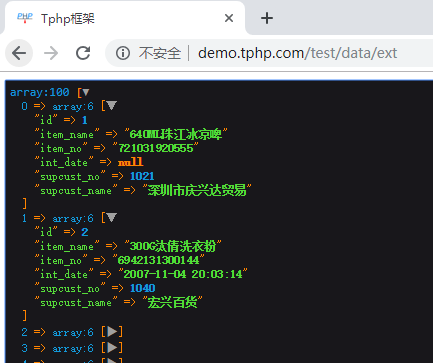Expand the array at index 3
The image size is (433, 363).
click(112, 348)
